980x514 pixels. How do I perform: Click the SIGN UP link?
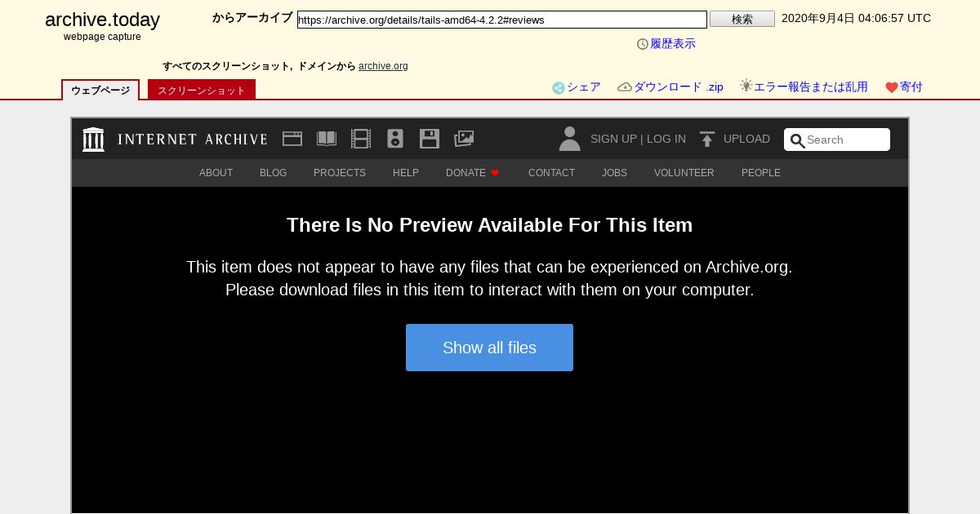(x=613, y=139)
